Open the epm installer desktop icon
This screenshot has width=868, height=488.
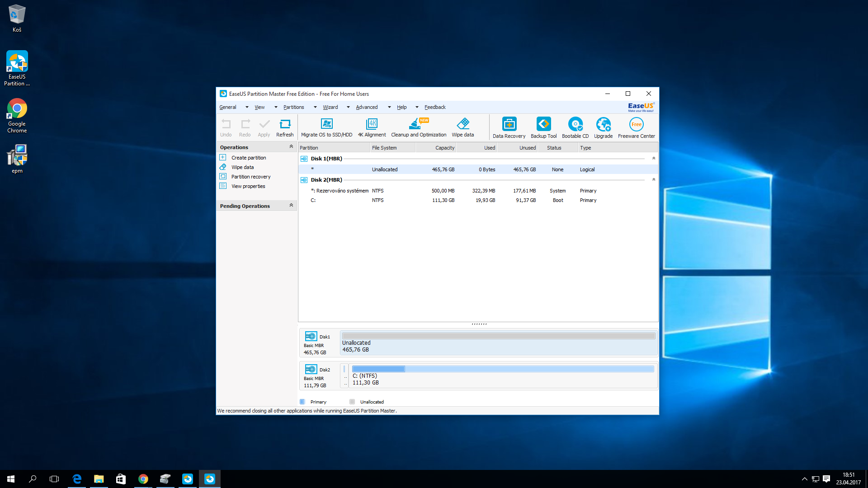tap(17, 159)
